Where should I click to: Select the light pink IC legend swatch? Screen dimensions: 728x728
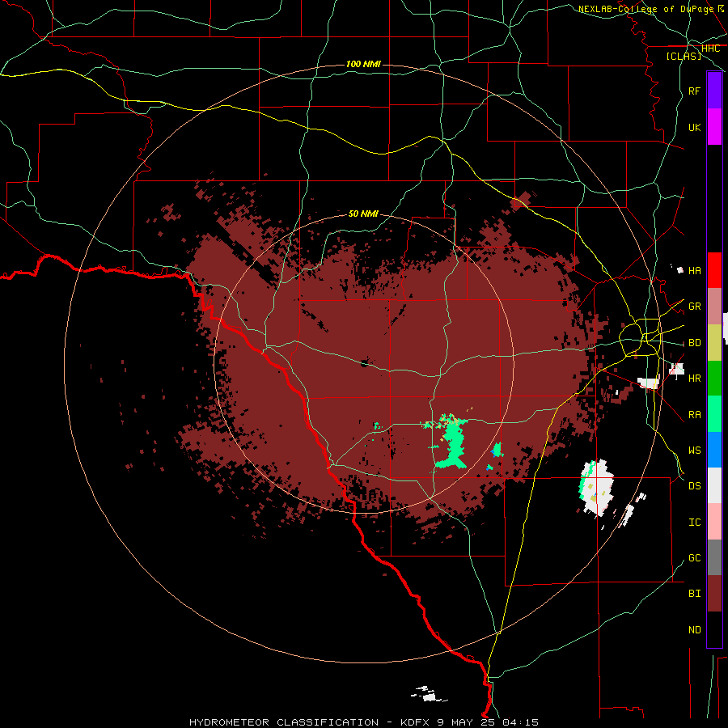[714, 522]
